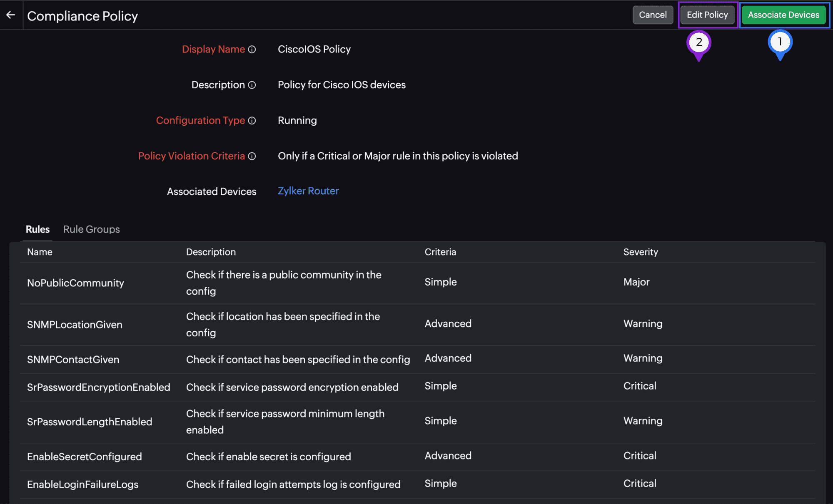Click the Policy Violation Criteria info icon
This screenshot has height=504, width=833.
pos(252,156)
